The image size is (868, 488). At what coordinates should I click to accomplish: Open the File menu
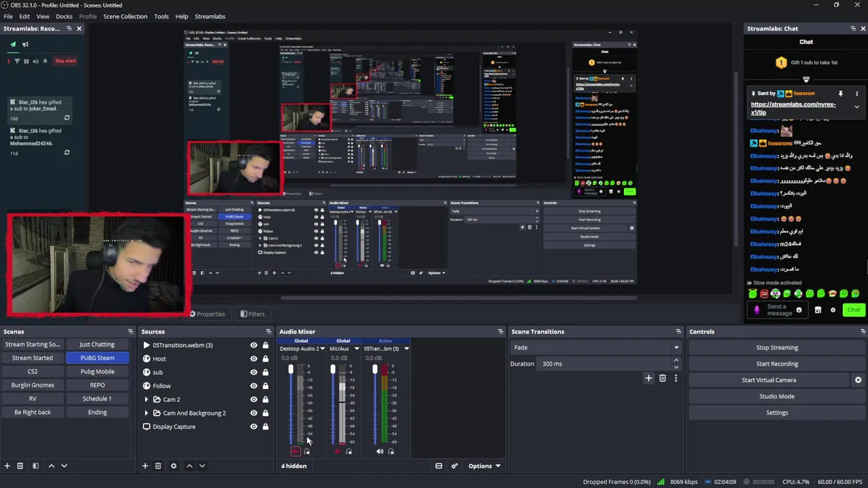tap(8, 16)
